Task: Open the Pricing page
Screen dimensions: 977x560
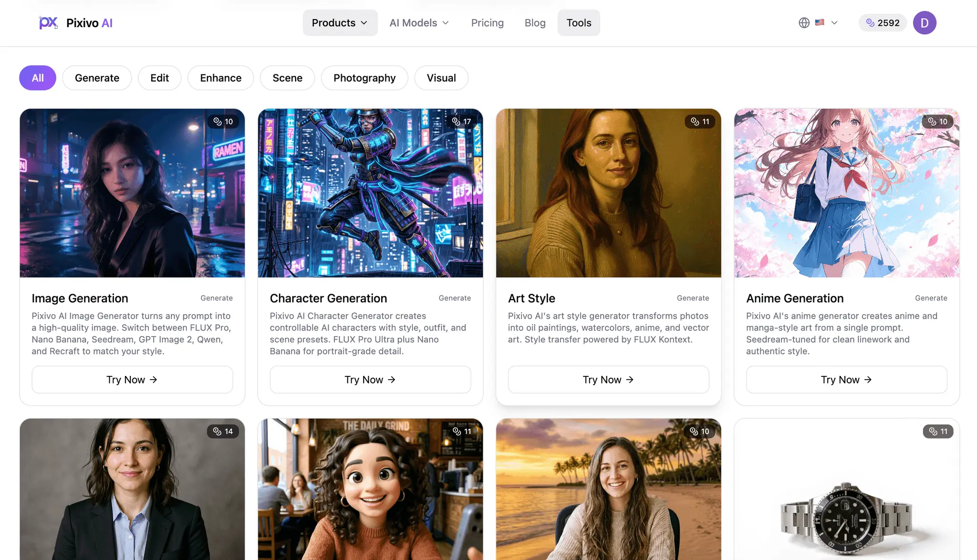Action: [487, 23]
